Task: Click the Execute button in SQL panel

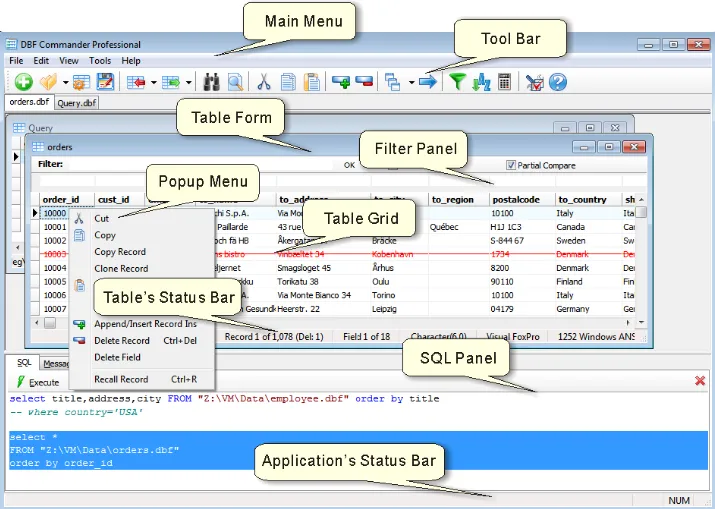Action: coord(38,382)
